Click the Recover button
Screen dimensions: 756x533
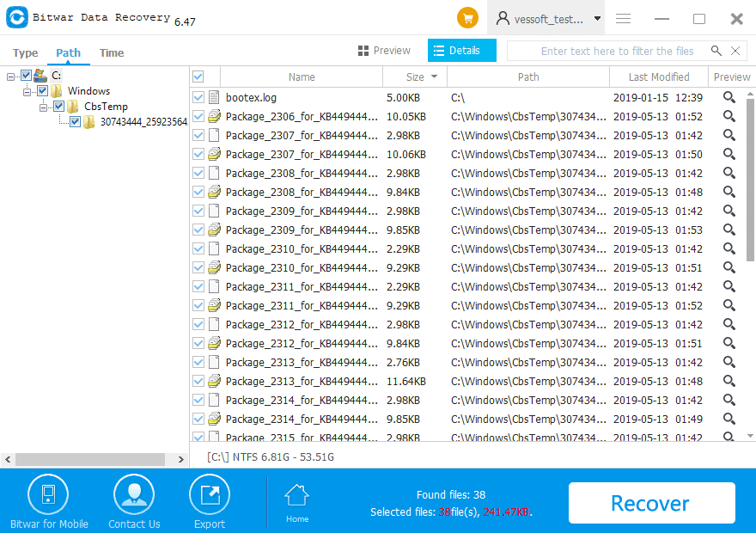[651, 503]
